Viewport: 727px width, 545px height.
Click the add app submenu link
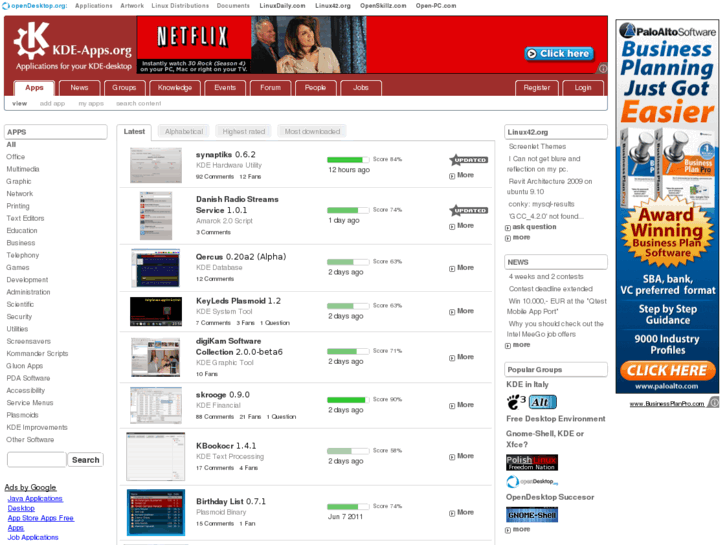52,103
